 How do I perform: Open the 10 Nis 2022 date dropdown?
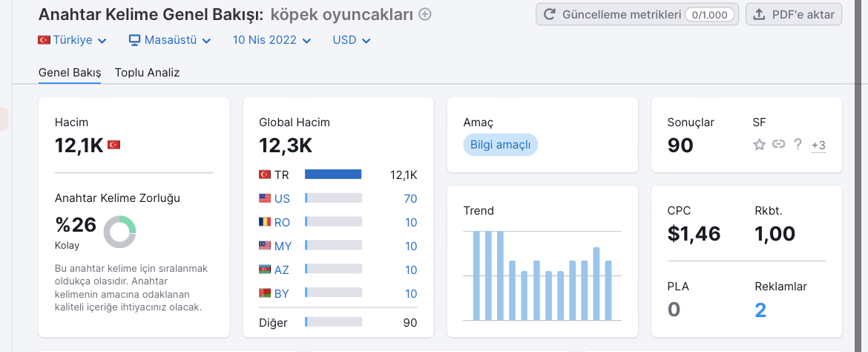click(x=272, y=40)
